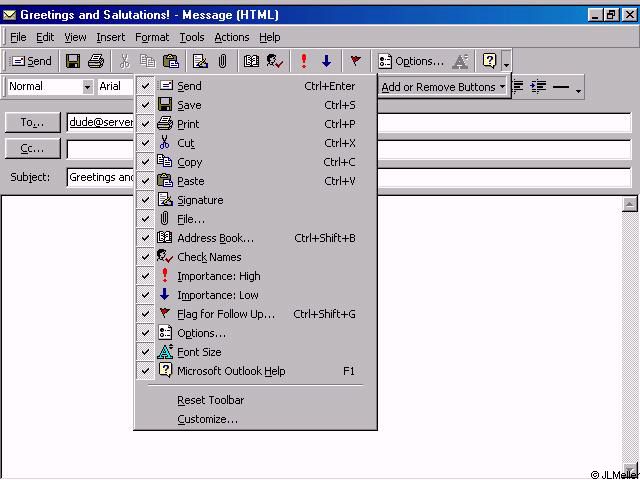Click the Insert File paperclip icon
This screenshot has height=480, width=640.
point(222,61)
